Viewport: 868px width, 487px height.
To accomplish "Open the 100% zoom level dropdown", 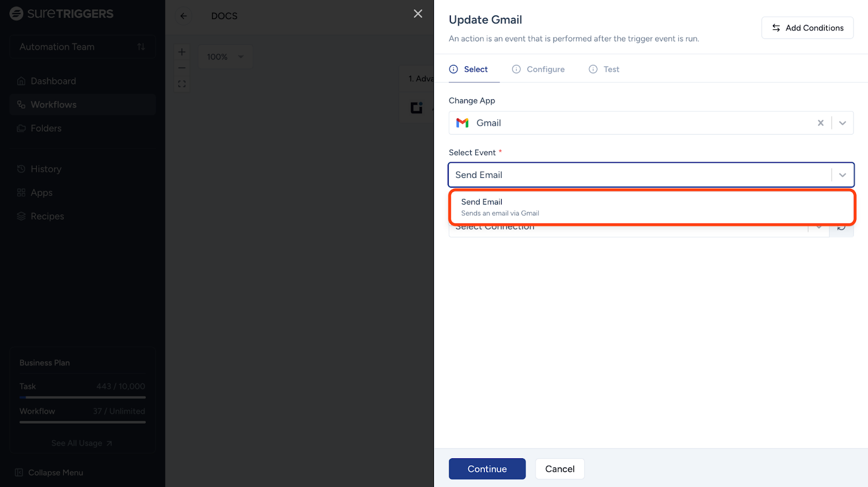I will [225, 57].
